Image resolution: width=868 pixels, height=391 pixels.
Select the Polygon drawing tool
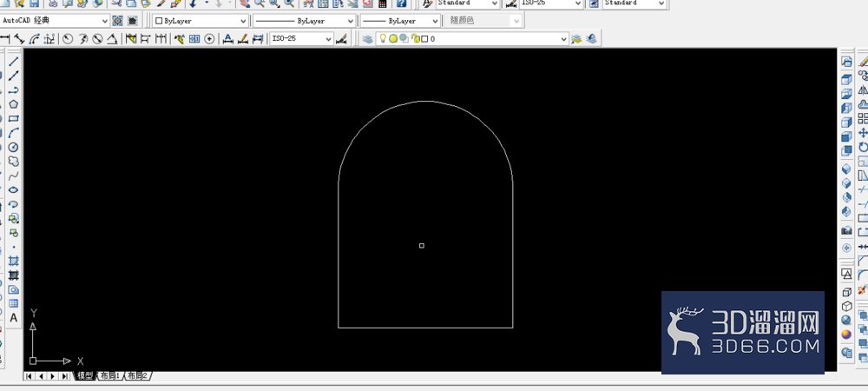click(14, 104)
